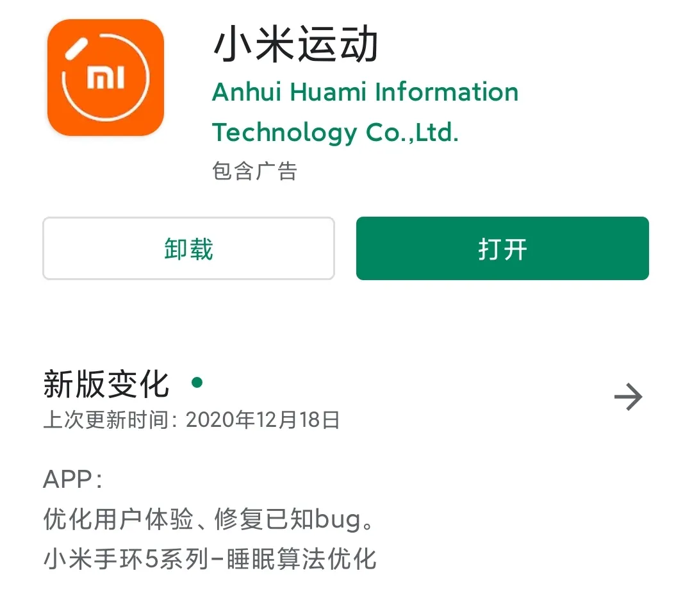Click the white circular ring in app icon

(x=106, y=78)
